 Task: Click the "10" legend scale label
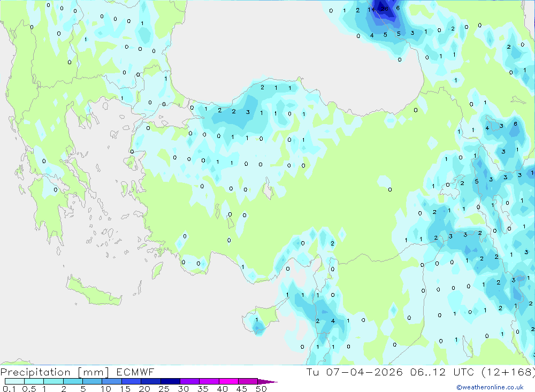tap(106, 389)
